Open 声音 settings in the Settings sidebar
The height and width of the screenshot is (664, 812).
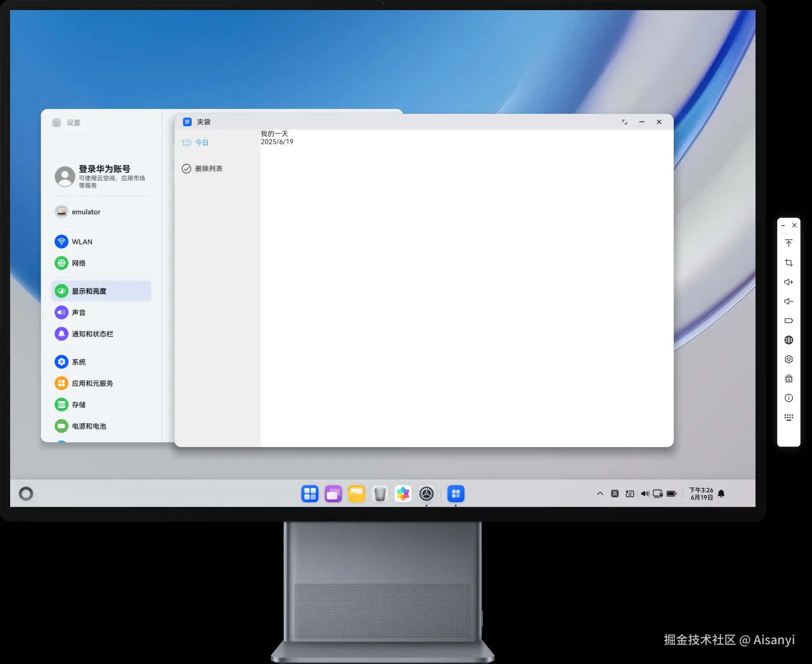[101, 312]
